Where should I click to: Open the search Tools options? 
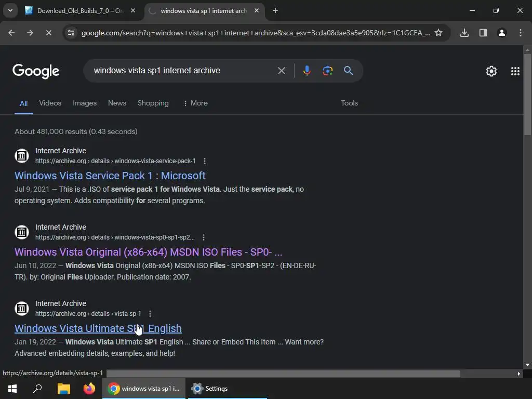(x=350, y=103)
